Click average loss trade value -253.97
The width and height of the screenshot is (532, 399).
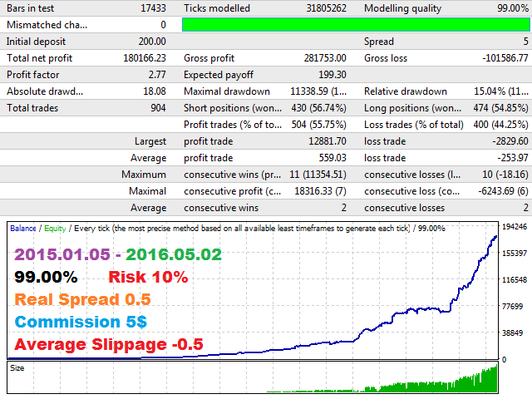[513, 158]
